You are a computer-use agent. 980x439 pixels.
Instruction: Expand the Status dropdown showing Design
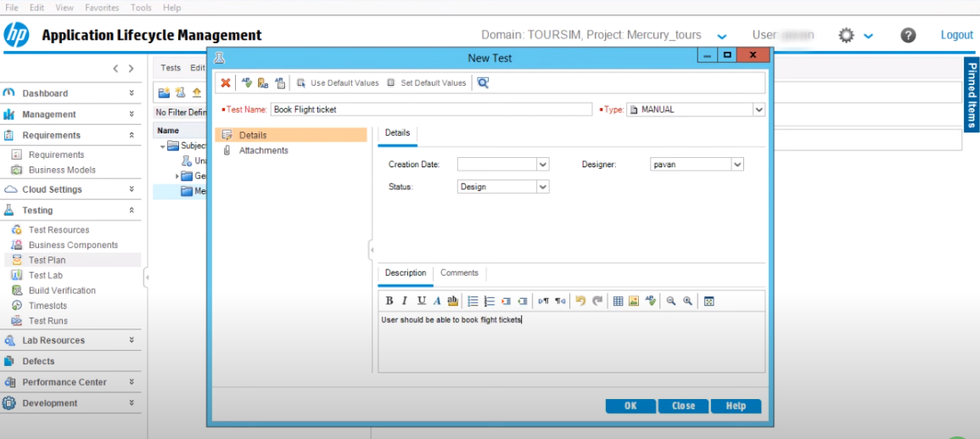tap(543, 187)
